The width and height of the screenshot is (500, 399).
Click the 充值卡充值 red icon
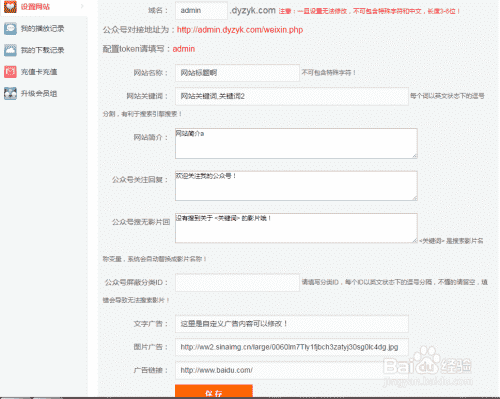tap(10, 72)
